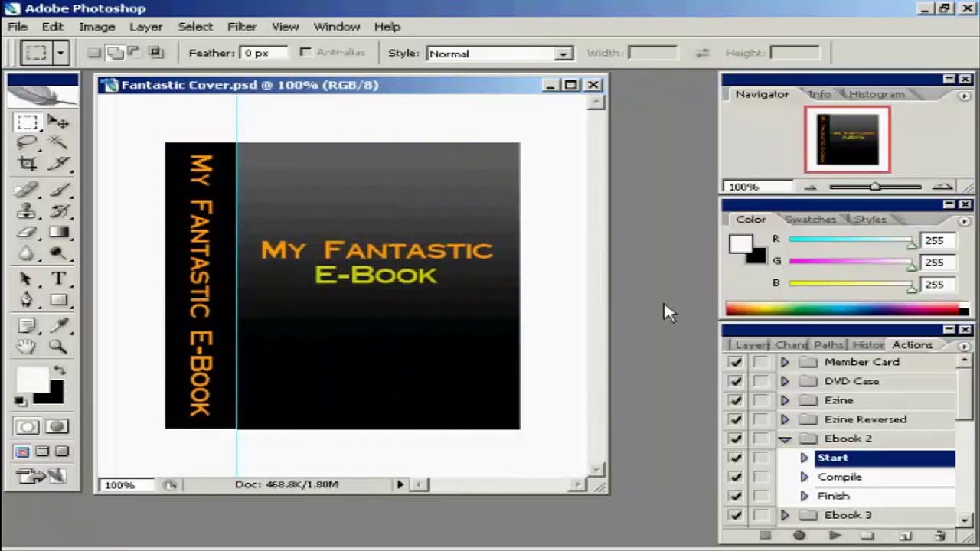
Task: Swap foreground and background colors icon
Action: (x=59, y=371)
